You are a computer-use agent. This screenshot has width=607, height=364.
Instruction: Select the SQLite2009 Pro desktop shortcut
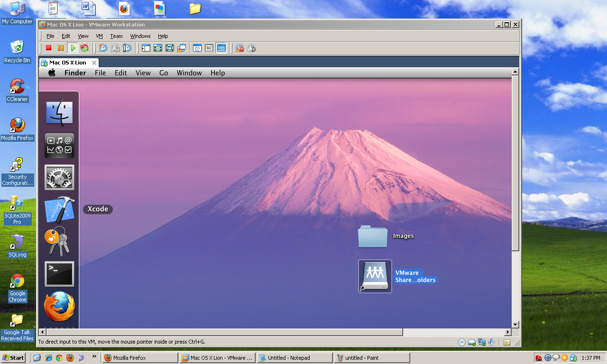coord(17,209)
